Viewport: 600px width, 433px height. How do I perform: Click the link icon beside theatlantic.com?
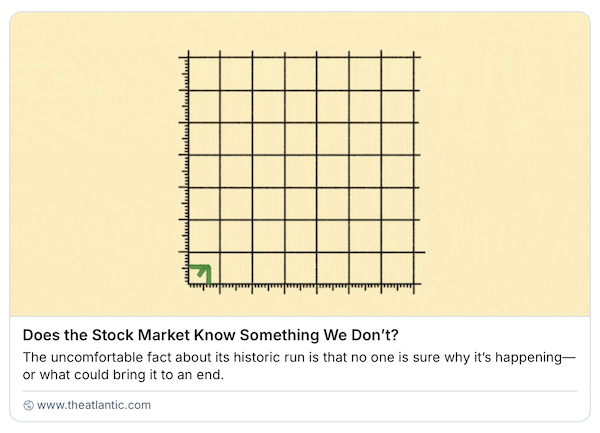[28, 405]
